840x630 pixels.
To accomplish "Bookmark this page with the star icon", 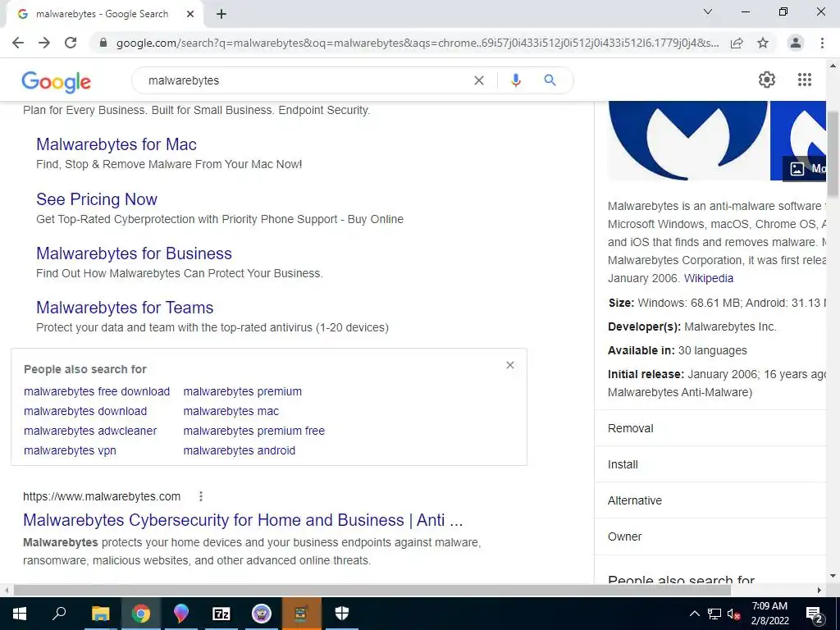I will [x=763, y=43].
